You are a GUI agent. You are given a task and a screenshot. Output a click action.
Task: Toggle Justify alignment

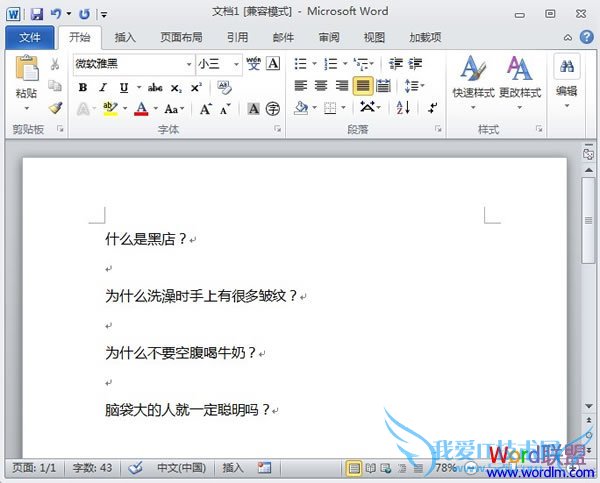pos(363,86)
